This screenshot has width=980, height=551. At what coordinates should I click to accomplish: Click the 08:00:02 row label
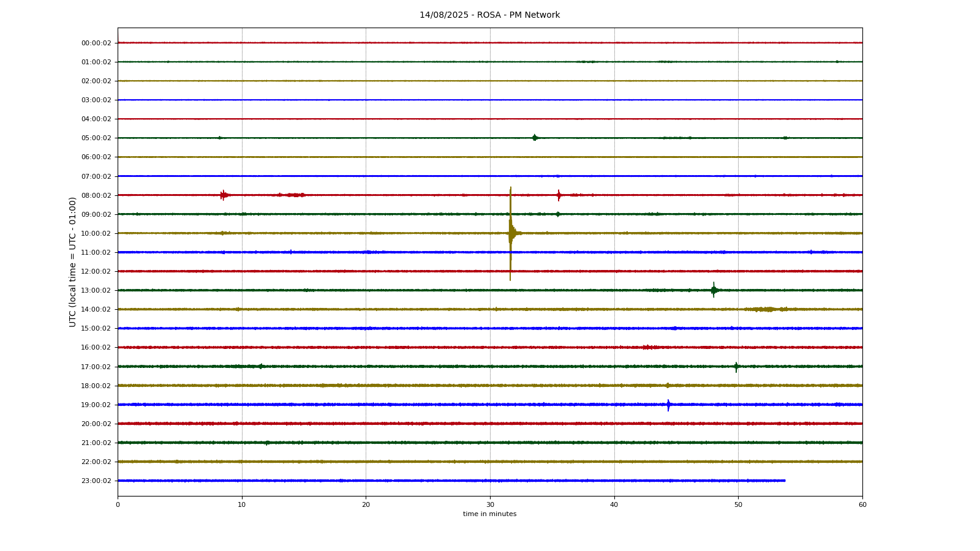point(96,195)
